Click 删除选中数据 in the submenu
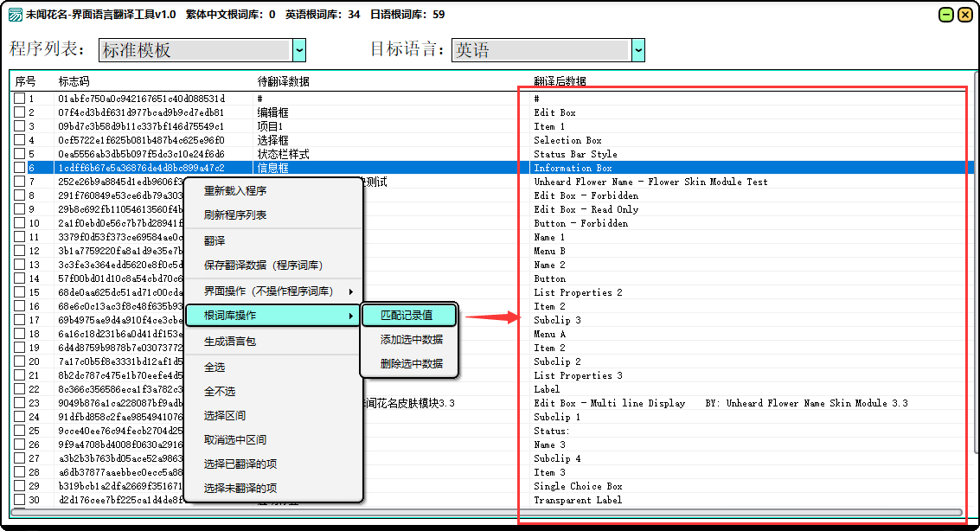980x531 pixels. (411, 364)
